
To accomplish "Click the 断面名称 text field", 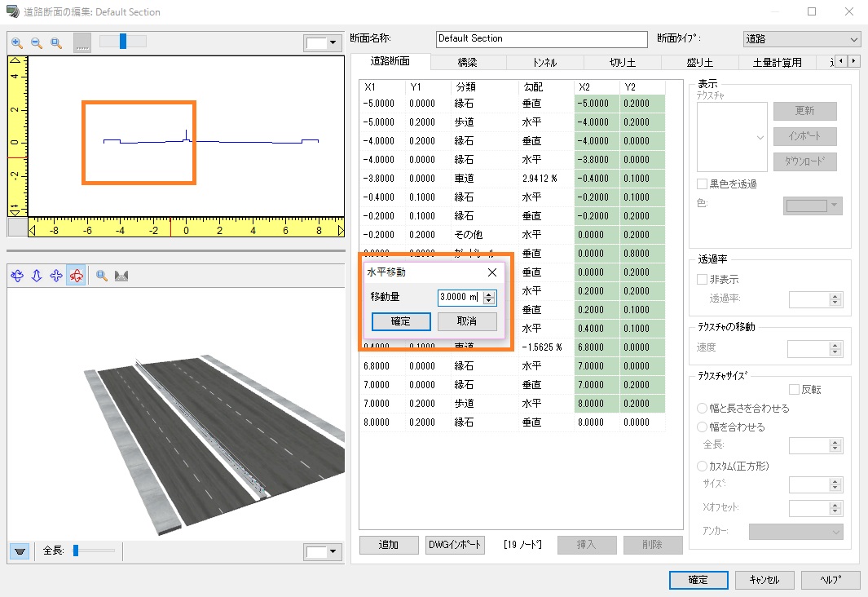I will click(541, 38).
